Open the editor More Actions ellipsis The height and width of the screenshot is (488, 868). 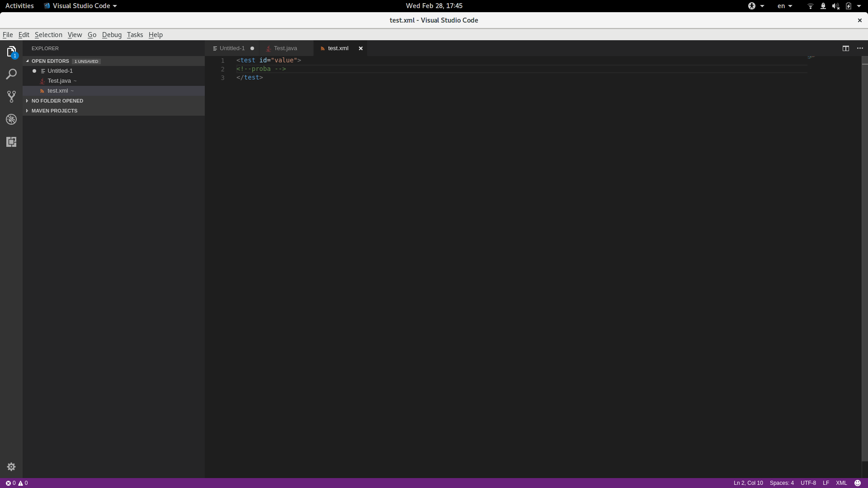[860, 48]
